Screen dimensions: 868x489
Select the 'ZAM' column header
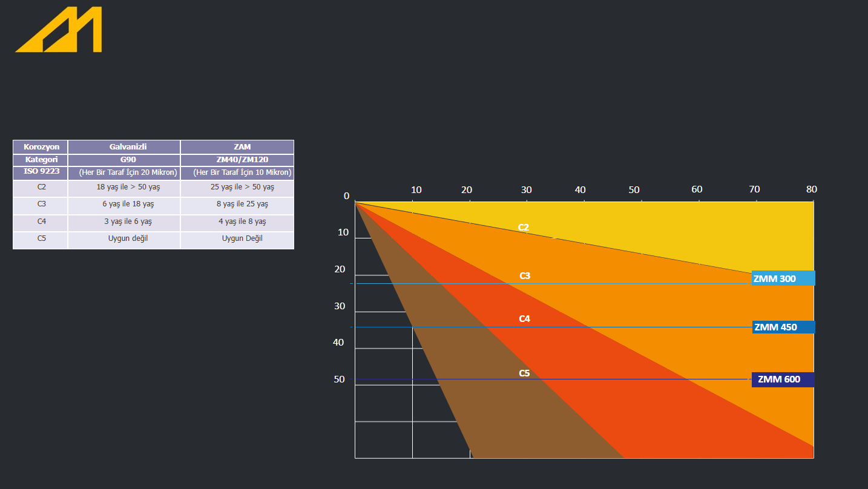pyautogui.click(x=237, y=147)
